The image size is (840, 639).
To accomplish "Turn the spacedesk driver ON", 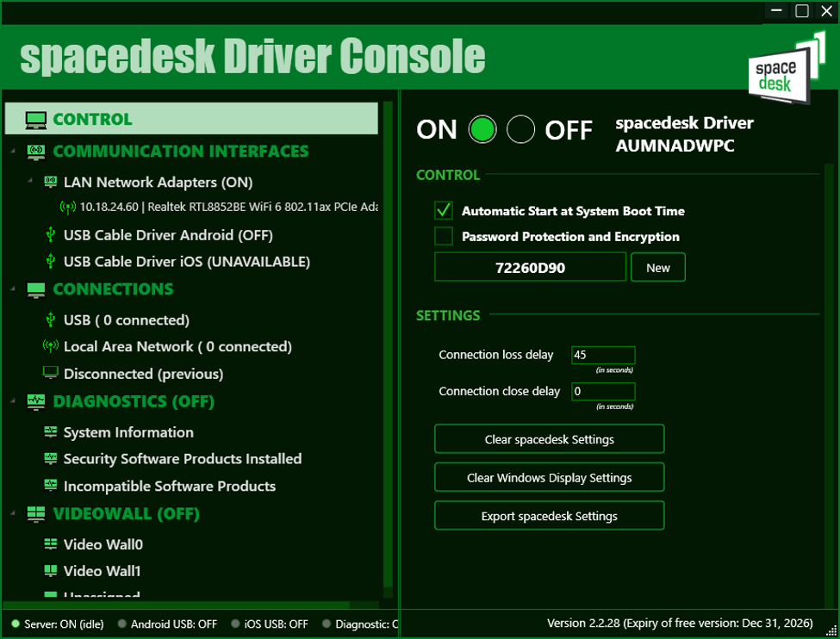I will (x=482, y=130).
